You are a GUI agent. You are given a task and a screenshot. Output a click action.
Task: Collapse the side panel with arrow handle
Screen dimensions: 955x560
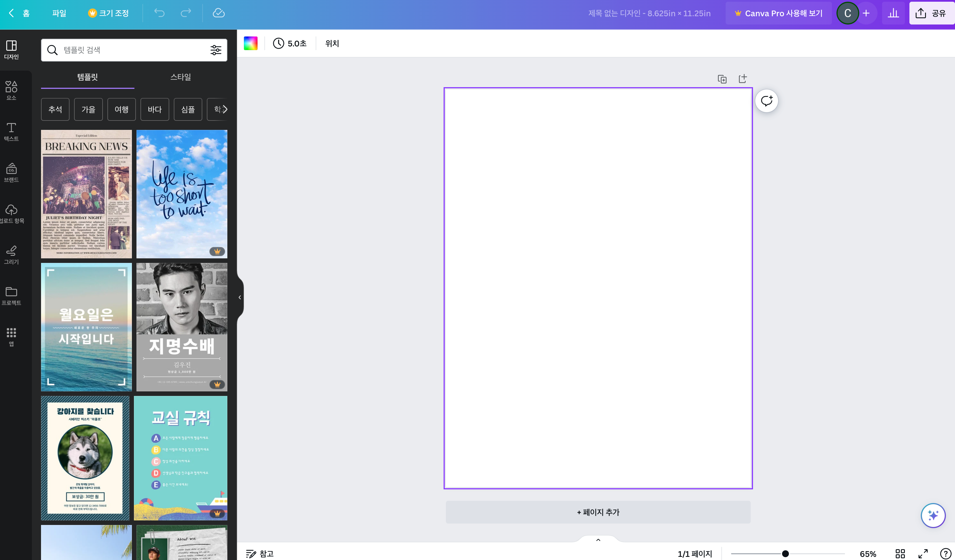(240, 297)
